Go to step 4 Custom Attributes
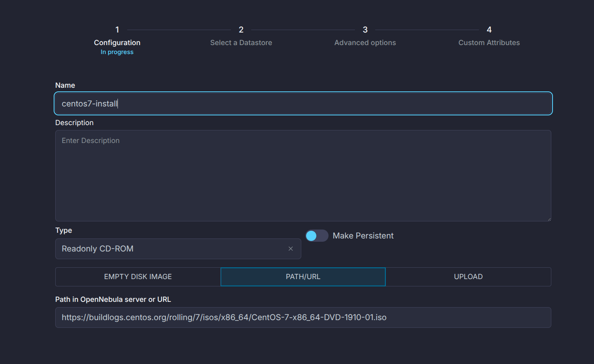Screen dimensions: 594x364 [x=489, y=37]
